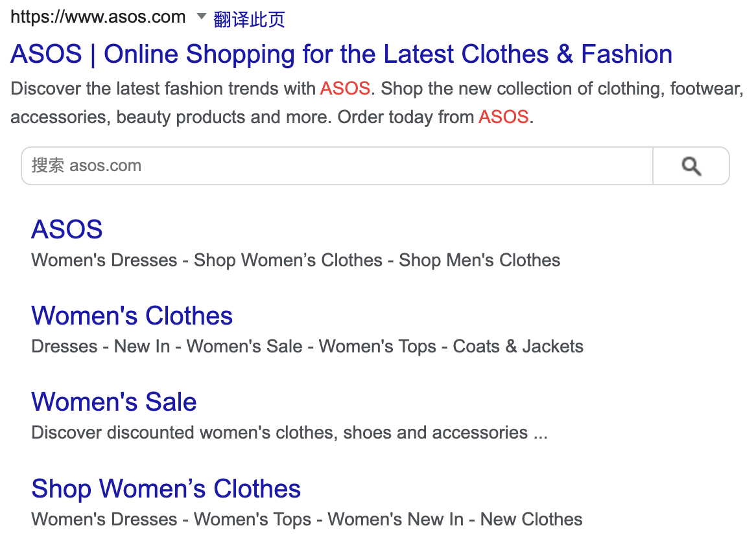756x539 pixels.
Task: Open the large Shop Women's Clothes heading
Action: (x=166, y=488)
